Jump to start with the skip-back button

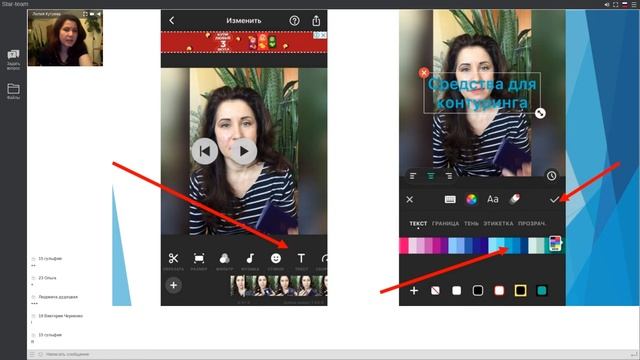click(204, 151)
